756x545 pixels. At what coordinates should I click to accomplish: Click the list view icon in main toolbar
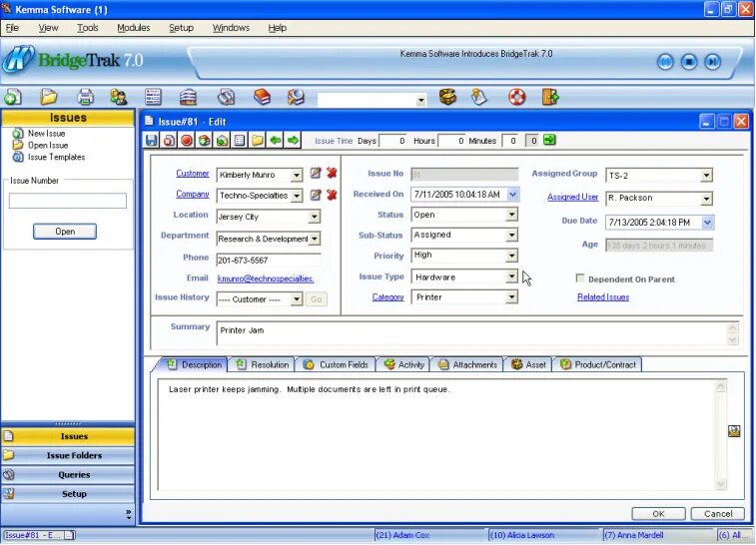coord(153,98)
